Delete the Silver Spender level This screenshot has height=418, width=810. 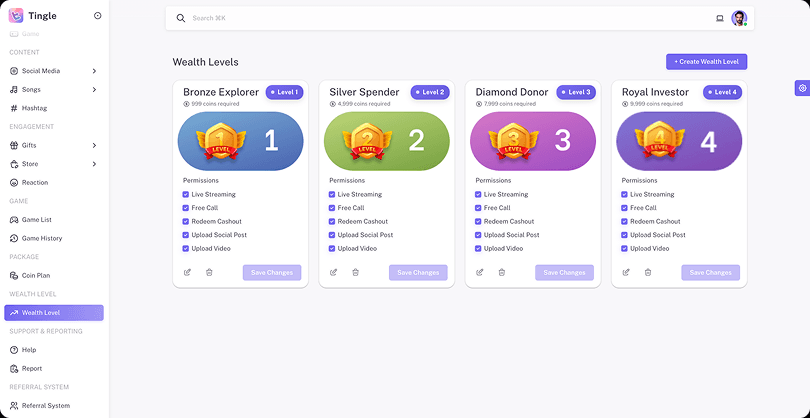click(x=355, y=272)
